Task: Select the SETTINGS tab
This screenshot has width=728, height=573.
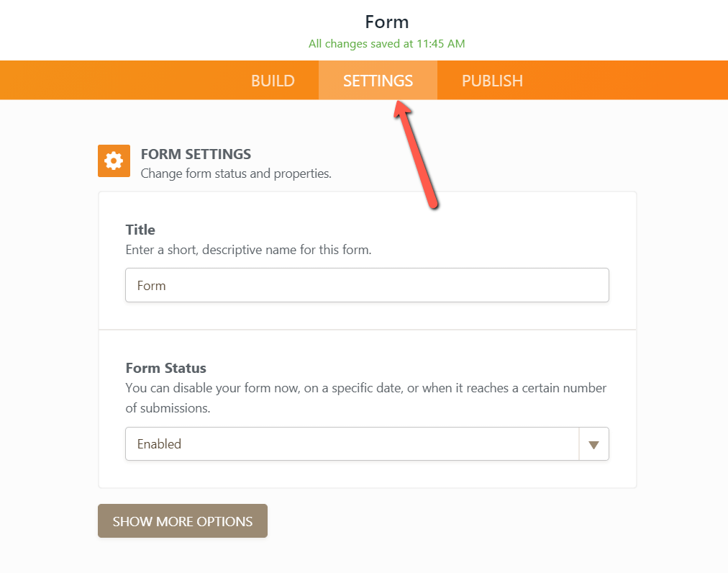Action: 378,81
